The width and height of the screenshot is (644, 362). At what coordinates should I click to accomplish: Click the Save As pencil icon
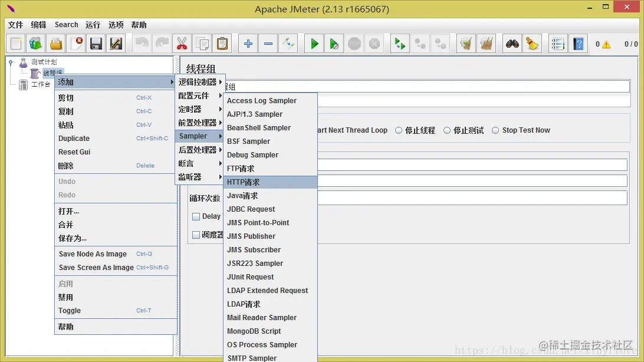click(x=116, y=44)
